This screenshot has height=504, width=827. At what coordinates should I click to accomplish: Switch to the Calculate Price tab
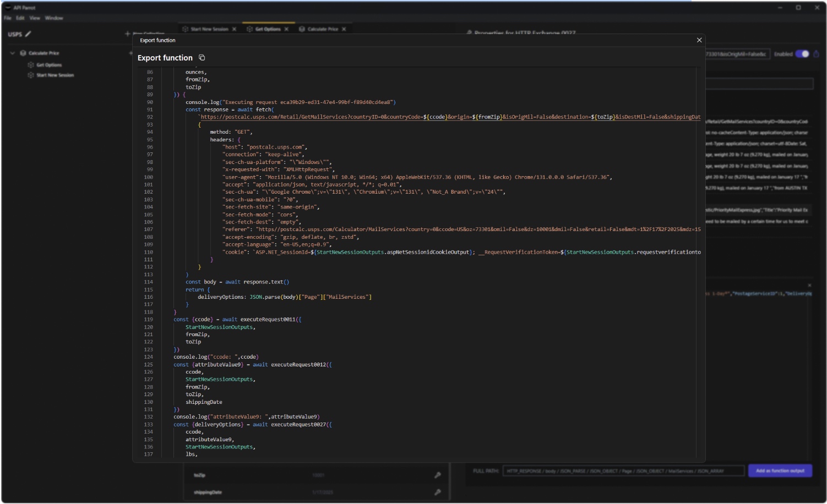pyautogui.click(x=322, y=29)
